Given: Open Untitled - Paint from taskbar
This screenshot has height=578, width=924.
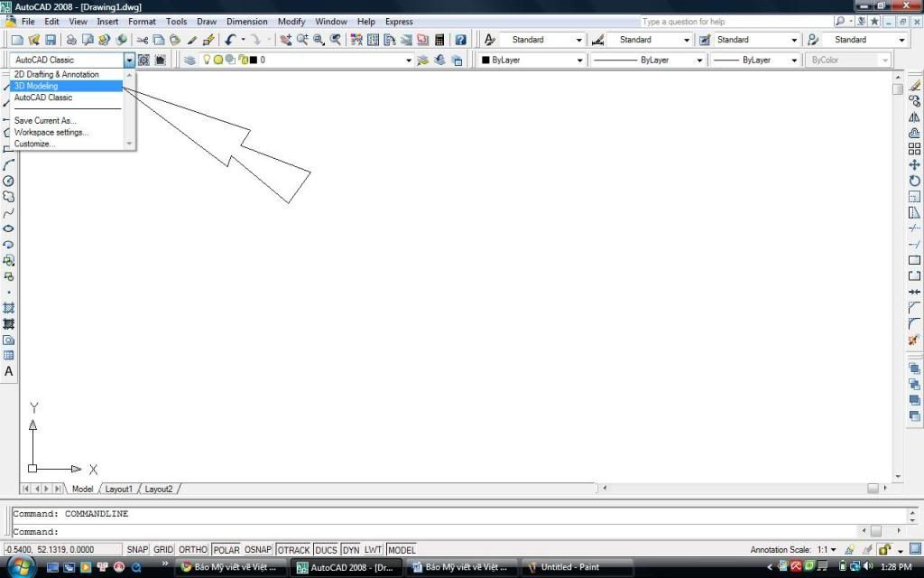Looking at the screenshot, I should 577,567.
